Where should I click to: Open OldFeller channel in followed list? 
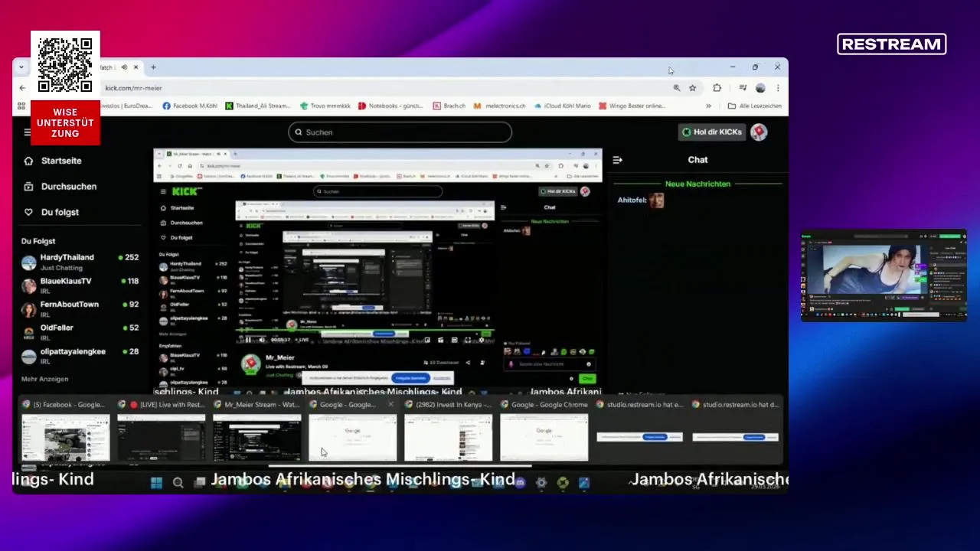click(x=80, y=332)
